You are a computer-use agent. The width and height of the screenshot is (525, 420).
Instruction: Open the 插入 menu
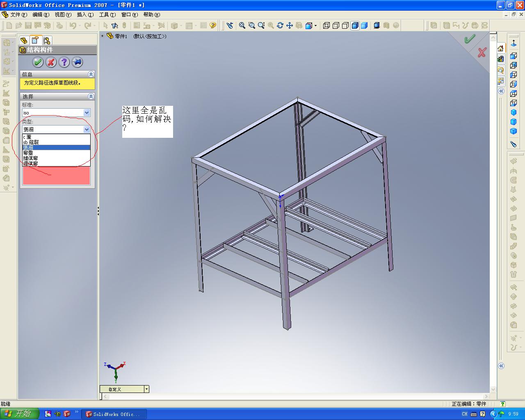85,15
